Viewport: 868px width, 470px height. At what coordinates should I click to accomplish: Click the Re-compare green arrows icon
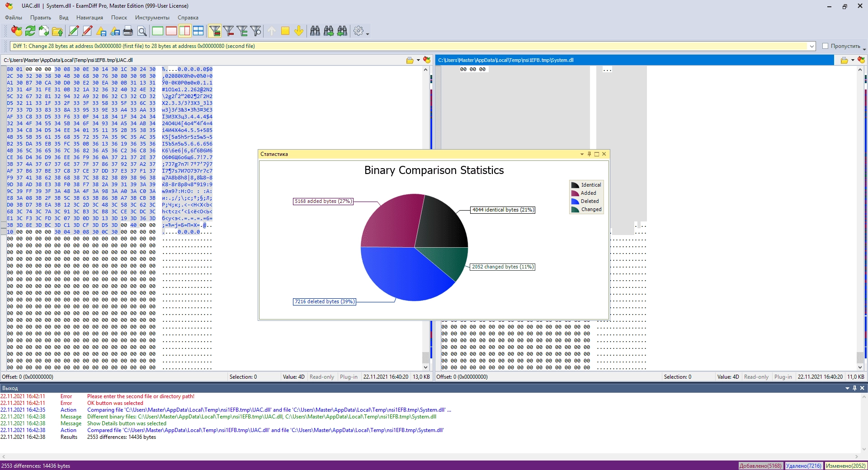tap(30, 31)
